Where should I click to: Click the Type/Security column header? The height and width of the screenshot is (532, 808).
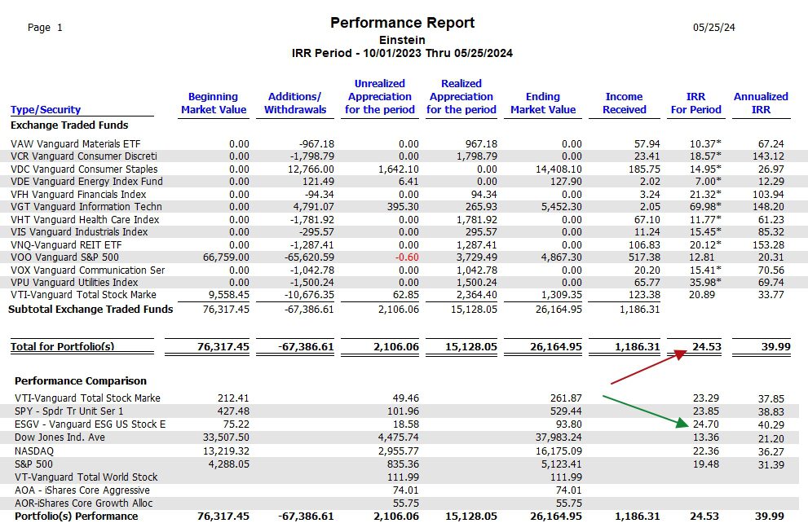[46, 110]
